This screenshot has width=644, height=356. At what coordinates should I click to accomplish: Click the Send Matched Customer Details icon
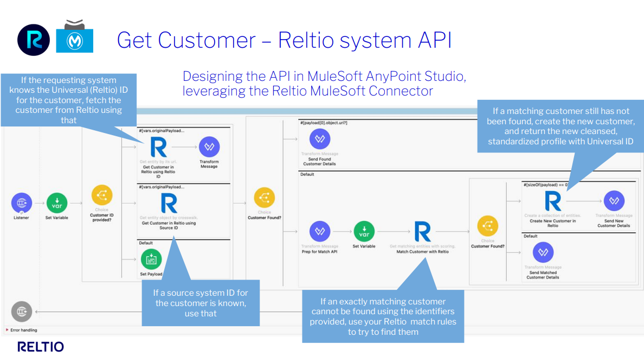coord(542,253)
